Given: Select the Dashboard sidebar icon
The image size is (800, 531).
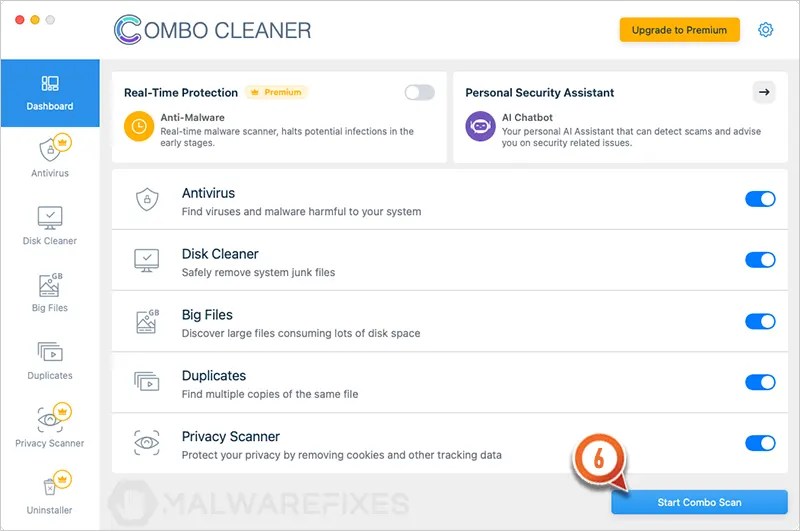Looking at the screenshot, I should coord(50,83).
